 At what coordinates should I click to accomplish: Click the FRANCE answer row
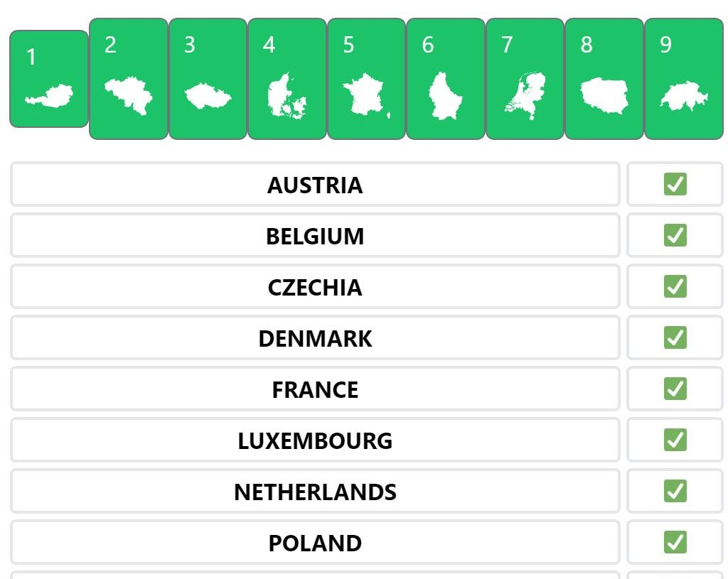[x=315, y=389]
